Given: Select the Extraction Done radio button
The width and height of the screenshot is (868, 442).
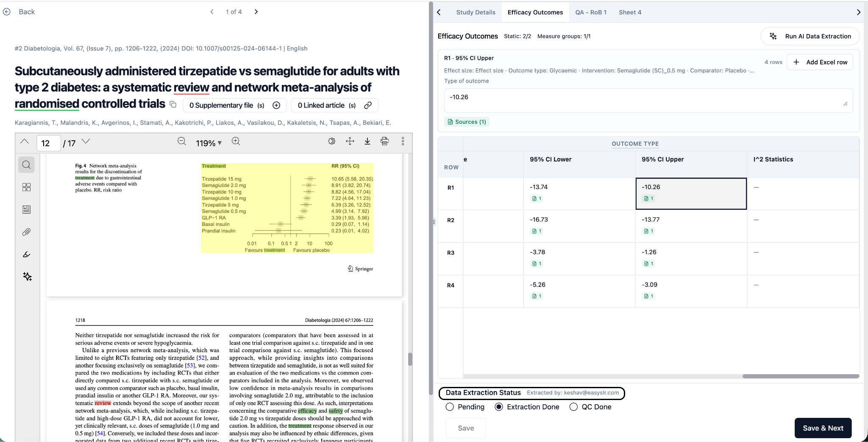Looking at the screenshot, I should [x=499, y=407].
